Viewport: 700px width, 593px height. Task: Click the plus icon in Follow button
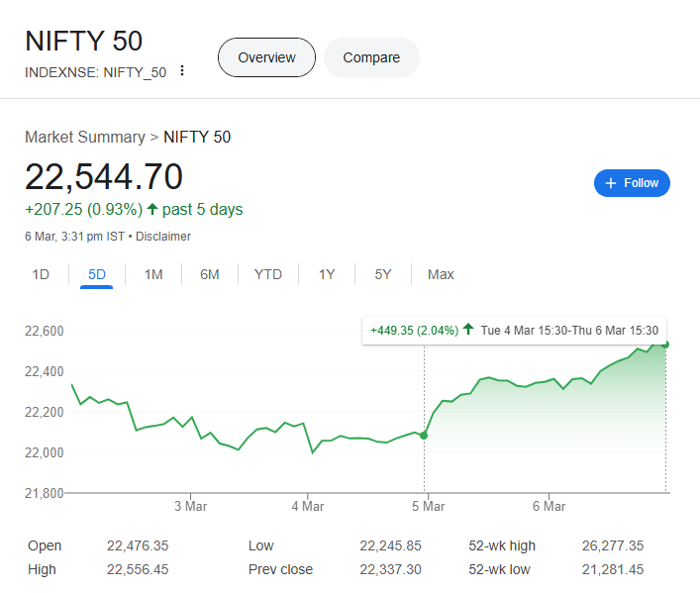pyautogui.click(x=611, y=183)
